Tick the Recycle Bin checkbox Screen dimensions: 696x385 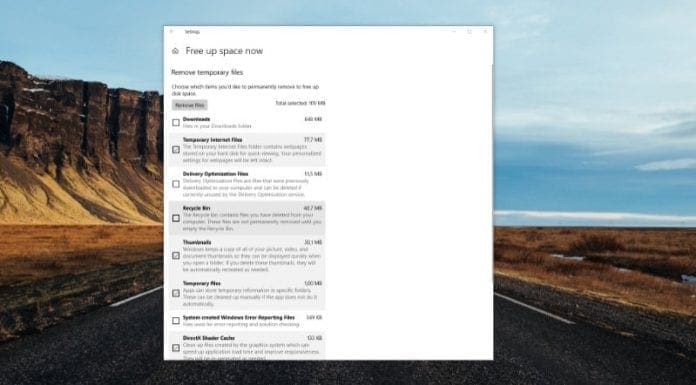[x=176, y=218]
